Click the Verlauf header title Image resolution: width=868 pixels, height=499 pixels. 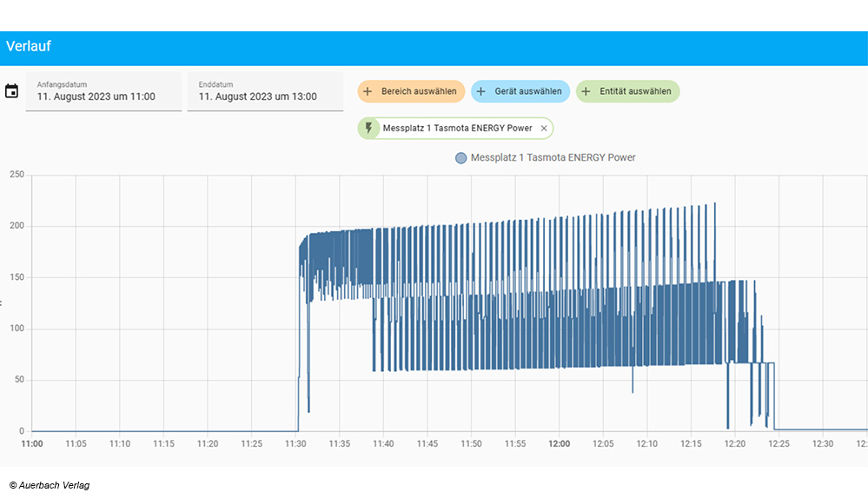pos(28,46)
